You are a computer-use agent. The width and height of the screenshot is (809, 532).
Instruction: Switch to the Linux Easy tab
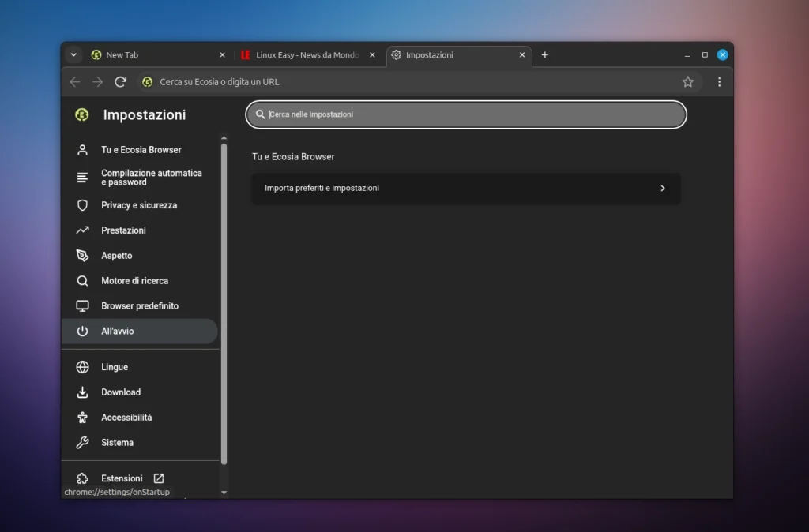point(307,55)
